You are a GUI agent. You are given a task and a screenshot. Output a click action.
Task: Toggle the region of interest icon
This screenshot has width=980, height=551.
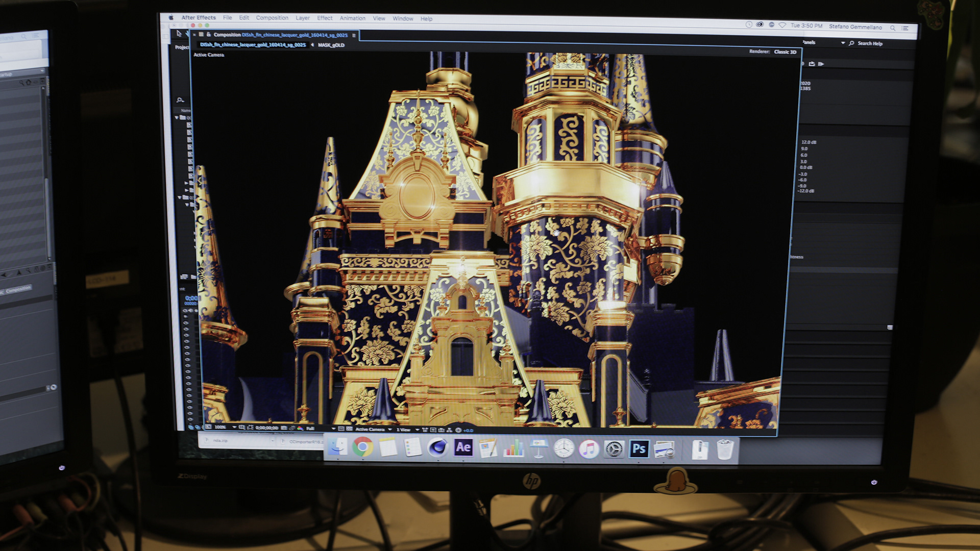click(x=341, y=429)
